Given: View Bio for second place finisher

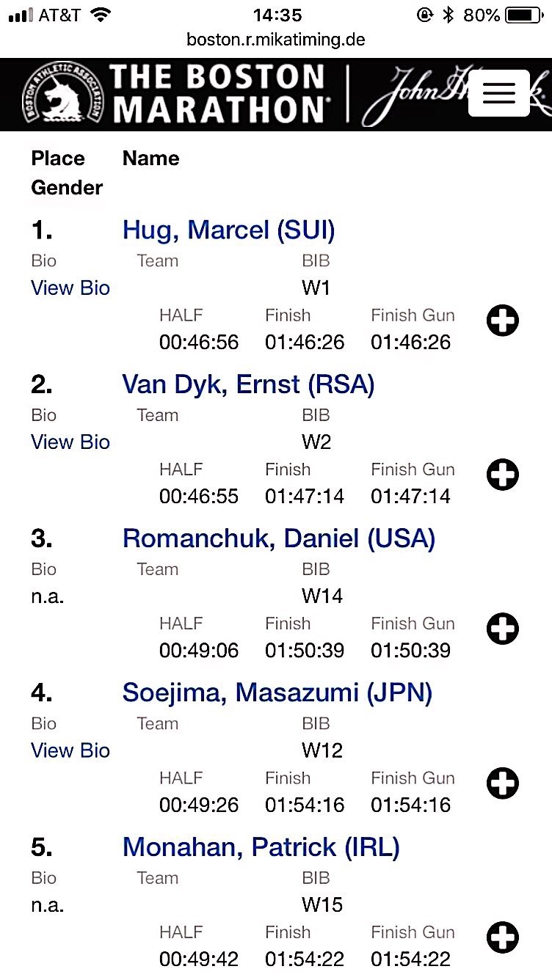Looking at the screenshot, I should click(x=70, y=442).
